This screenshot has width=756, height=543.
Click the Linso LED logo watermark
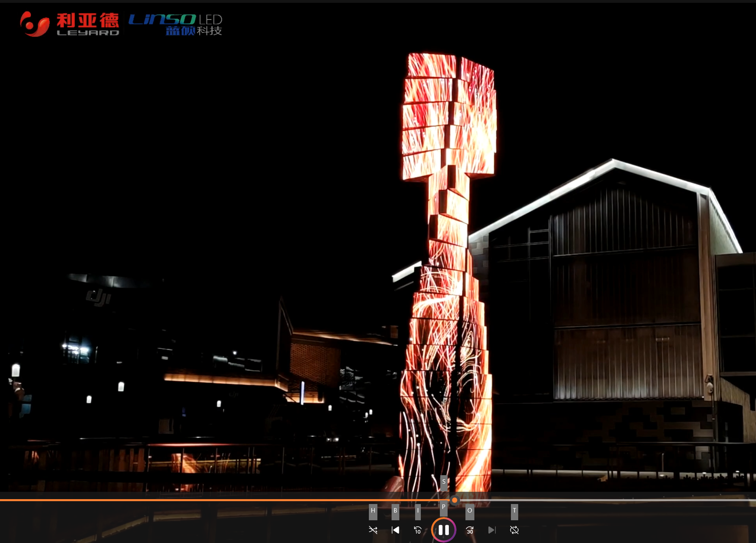click(x=175, y=24)
